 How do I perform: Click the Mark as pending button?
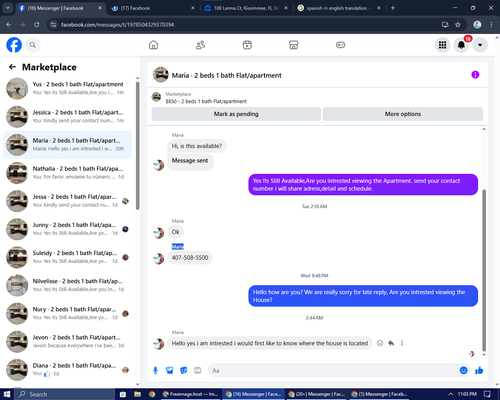pyautogui.click(x=236, y=114)
